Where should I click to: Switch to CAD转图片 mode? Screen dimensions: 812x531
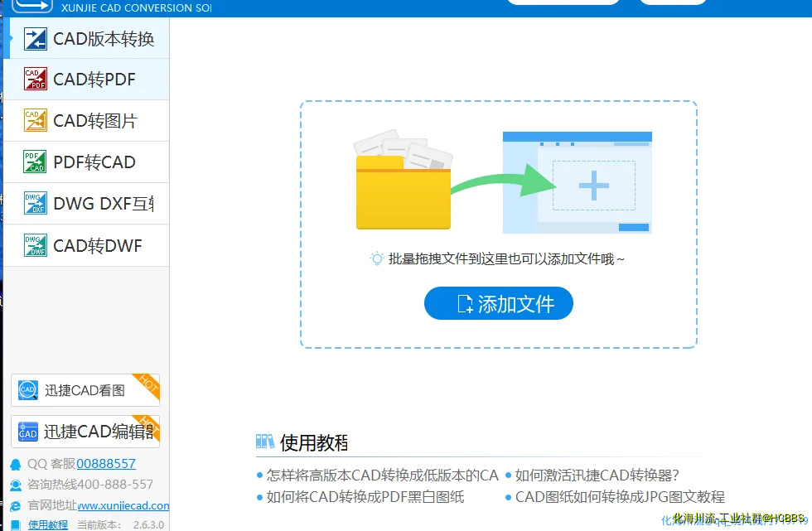click(x=86, y=121)
